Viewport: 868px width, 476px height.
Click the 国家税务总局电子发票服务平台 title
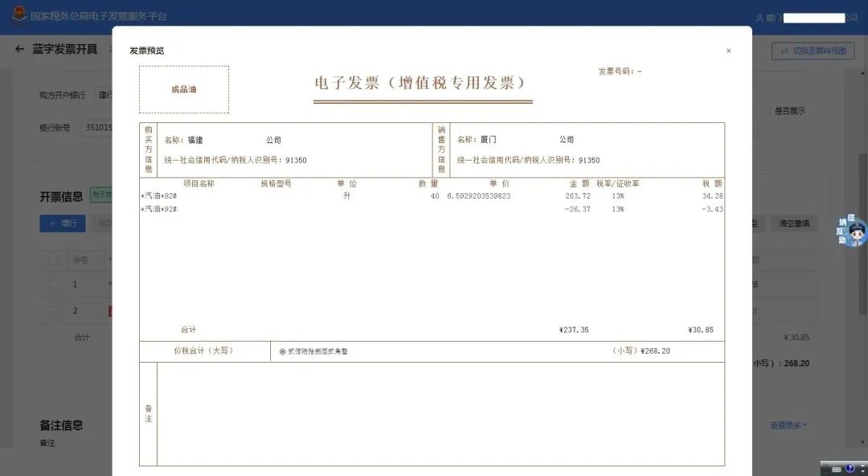(99, 16)
